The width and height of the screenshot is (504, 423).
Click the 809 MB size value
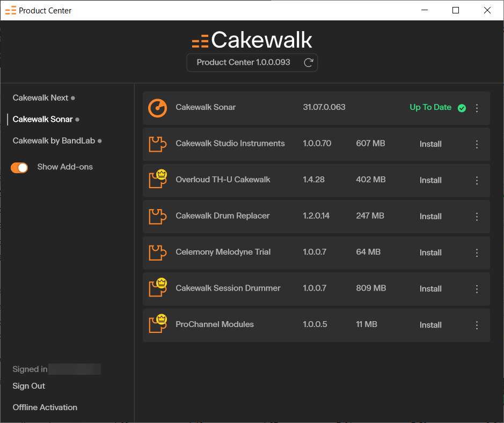(371, 288)
